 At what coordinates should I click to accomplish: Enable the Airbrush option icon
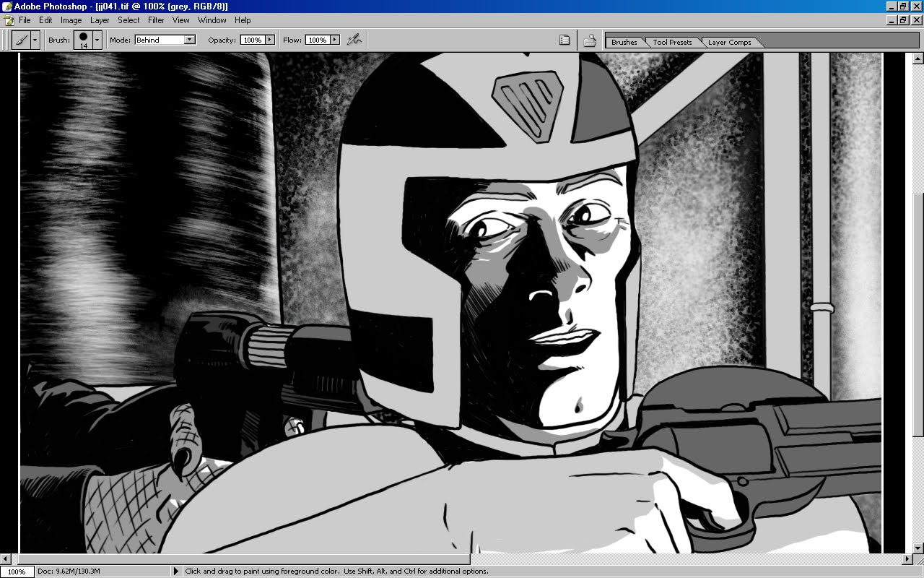point(354,40)
